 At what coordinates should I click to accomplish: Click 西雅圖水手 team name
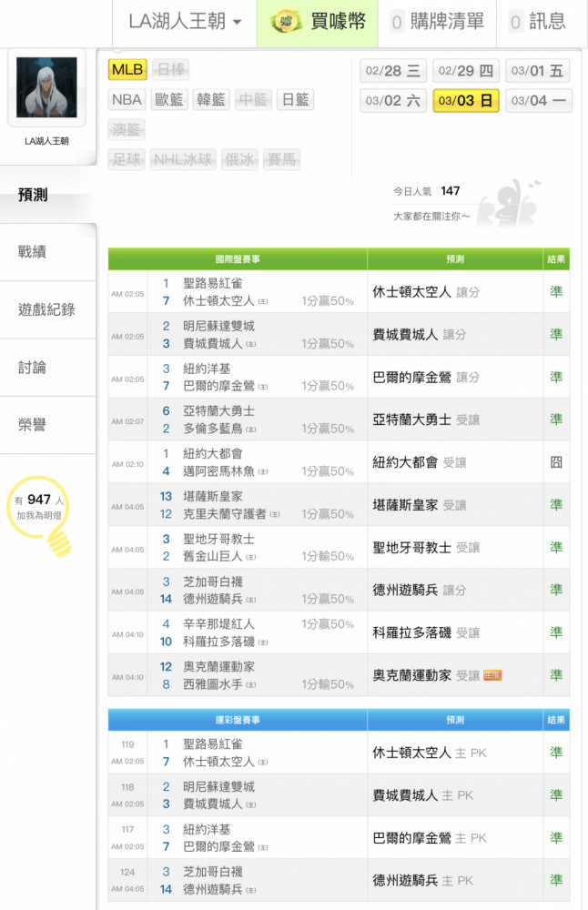point(212,684)
